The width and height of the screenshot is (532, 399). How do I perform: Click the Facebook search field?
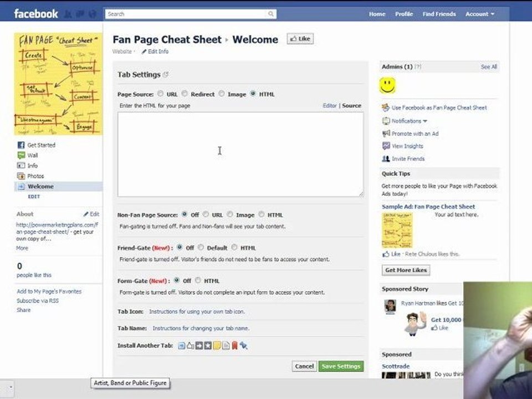(186, 14)
